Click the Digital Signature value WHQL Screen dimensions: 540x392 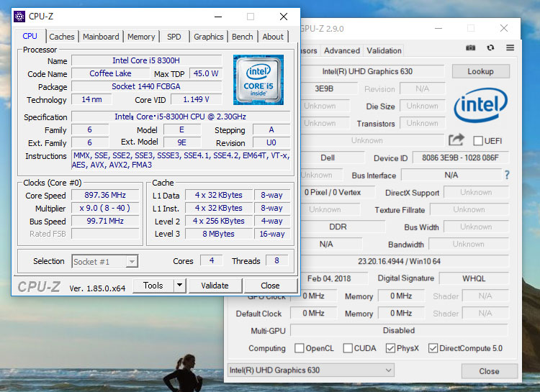[x=474, y=278]
